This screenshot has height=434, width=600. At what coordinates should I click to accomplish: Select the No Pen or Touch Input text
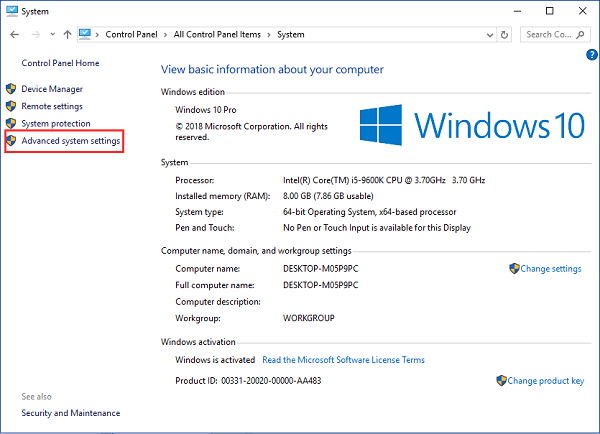[377, 228]
